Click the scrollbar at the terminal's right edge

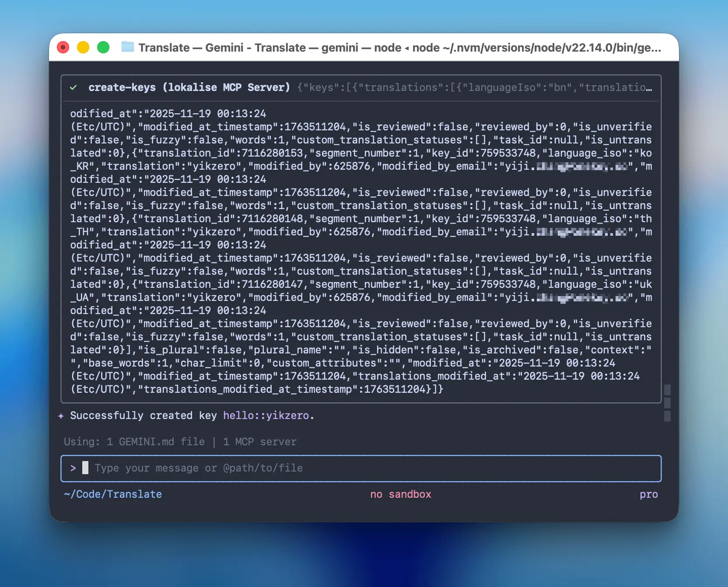coord(667,402)
